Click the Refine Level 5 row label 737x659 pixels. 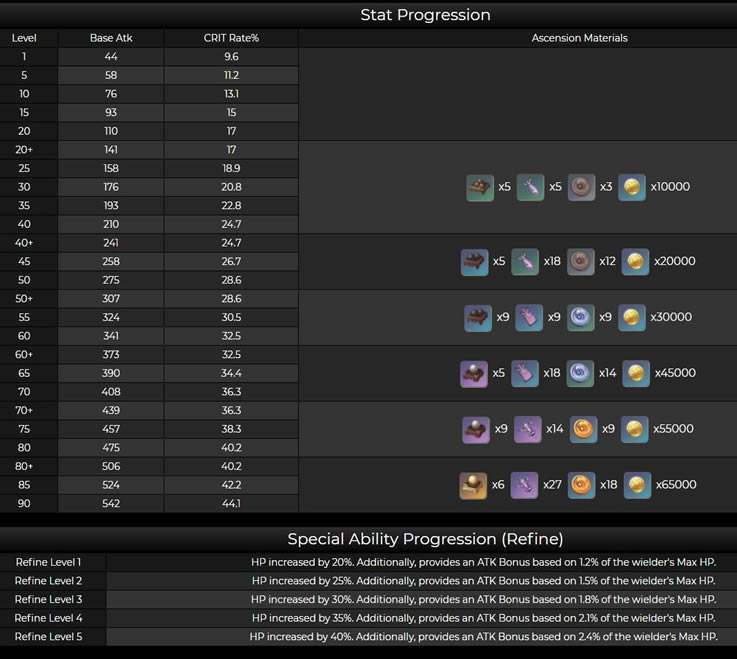[48, 637]
